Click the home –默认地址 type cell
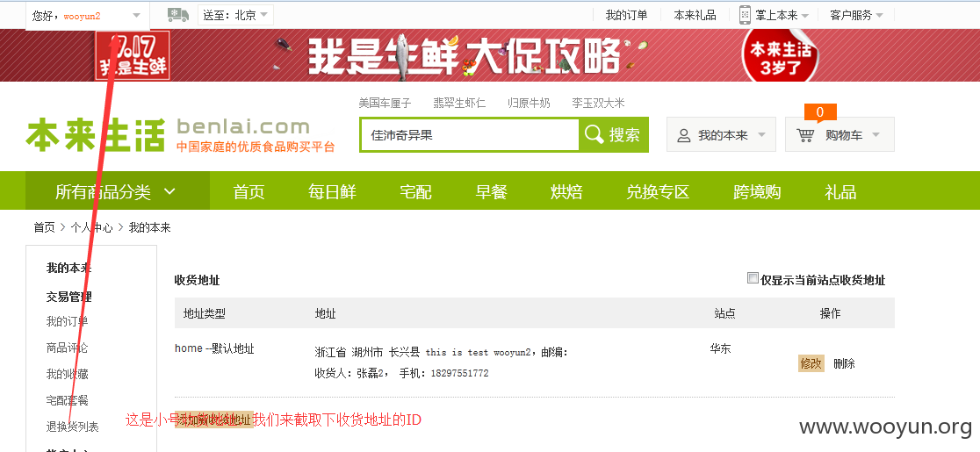980x452 pixels. pos(214,348)
